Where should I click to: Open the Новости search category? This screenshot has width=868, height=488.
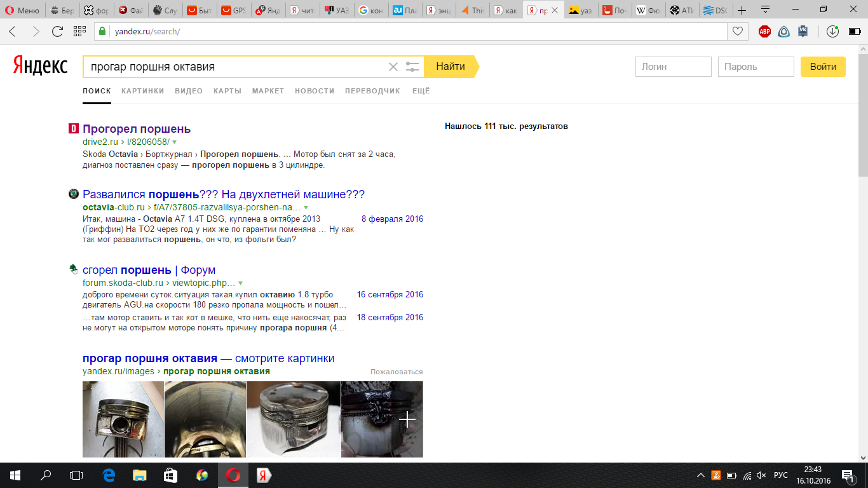click(315, 91)
